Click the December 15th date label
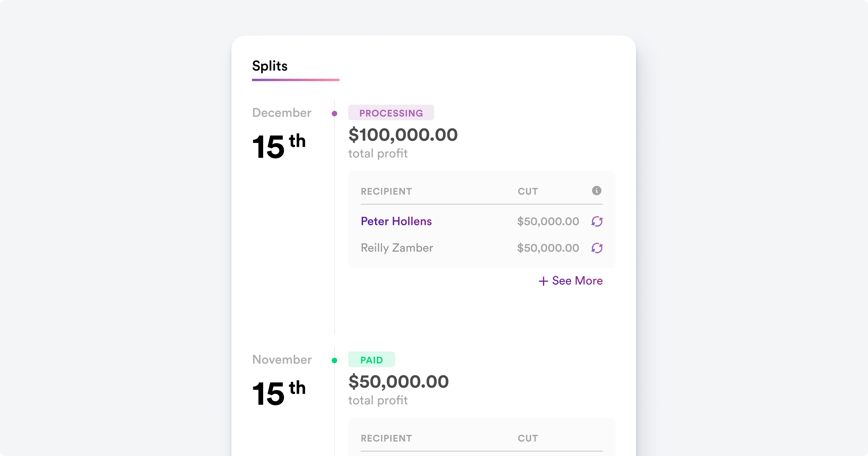Screen dimensions: 868x456 [279, 146]
